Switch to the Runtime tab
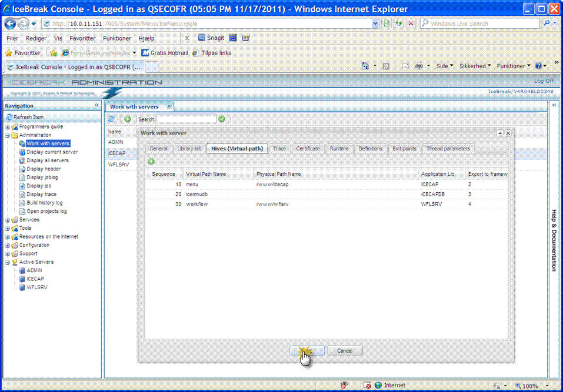 click(x=339, y=149)
